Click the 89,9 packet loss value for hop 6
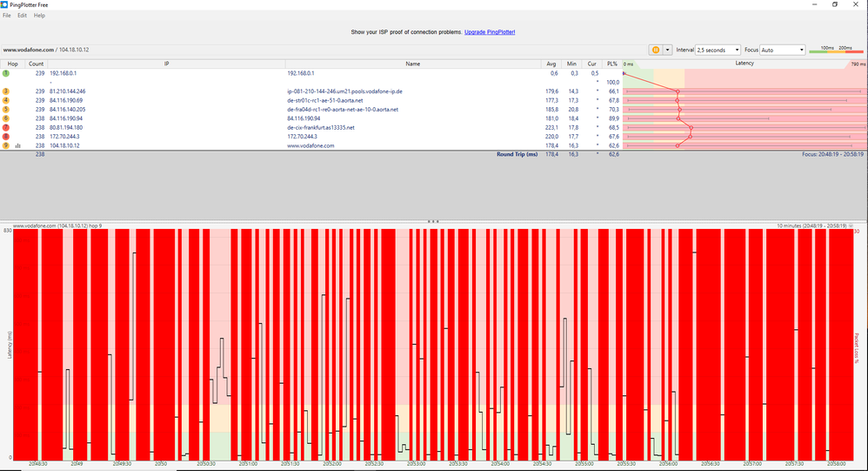 pyautogui.click(x=614, y=118)
